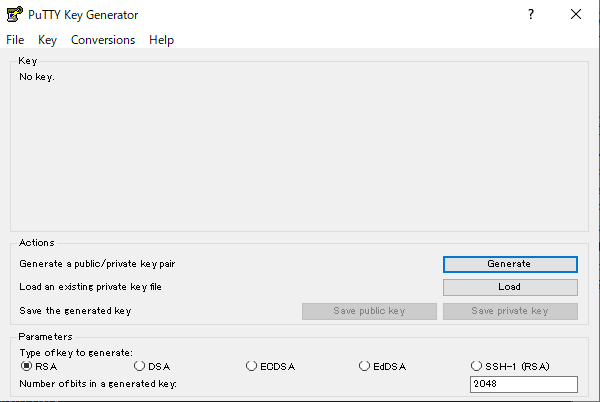Select the ECDSA key type
The image size is (600, 402).
(270, 366)
